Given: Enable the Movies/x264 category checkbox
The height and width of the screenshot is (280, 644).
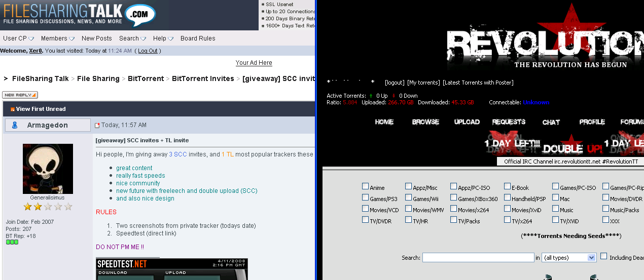Looking at the screenshot, I should 453,209.
